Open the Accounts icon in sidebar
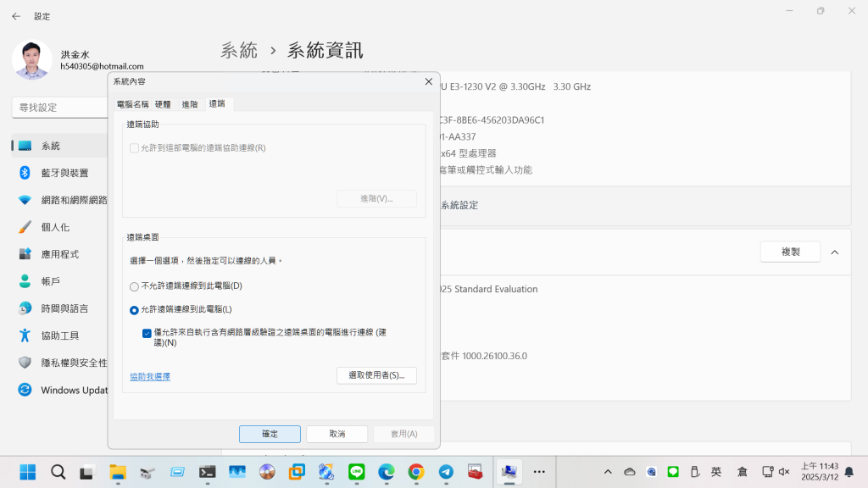Image resolution: width=868 pixels, height=488 pixels. [x=25, y=281]
